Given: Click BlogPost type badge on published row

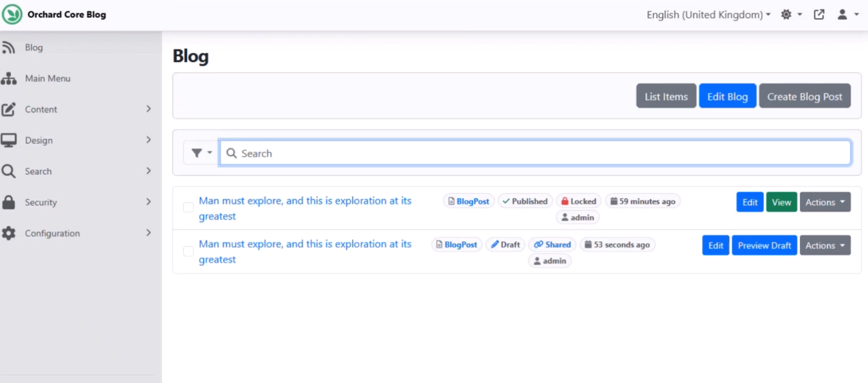Looking at the screenshot, I should [x=469, y=201].
